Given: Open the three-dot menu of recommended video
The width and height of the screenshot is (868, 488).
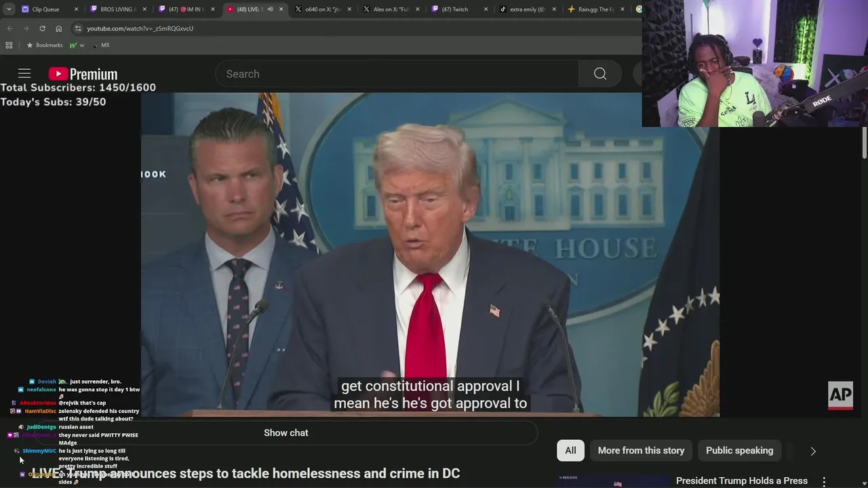Looking at the screenshot, I should point(824,482).
